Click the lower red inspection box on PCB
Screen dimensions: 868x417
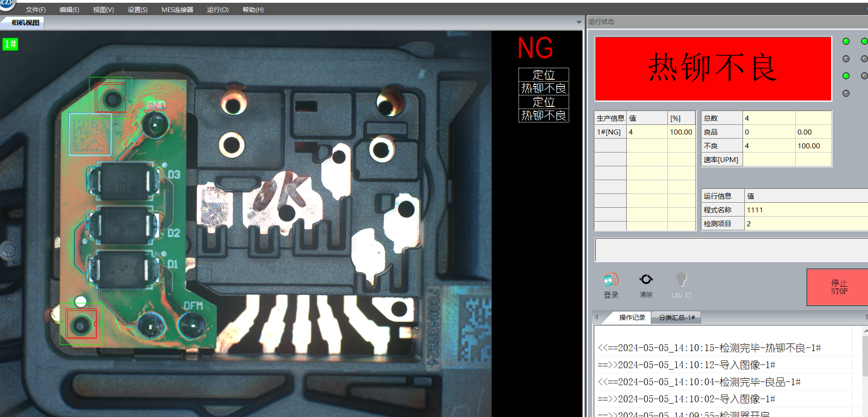[x=81, y=323]
